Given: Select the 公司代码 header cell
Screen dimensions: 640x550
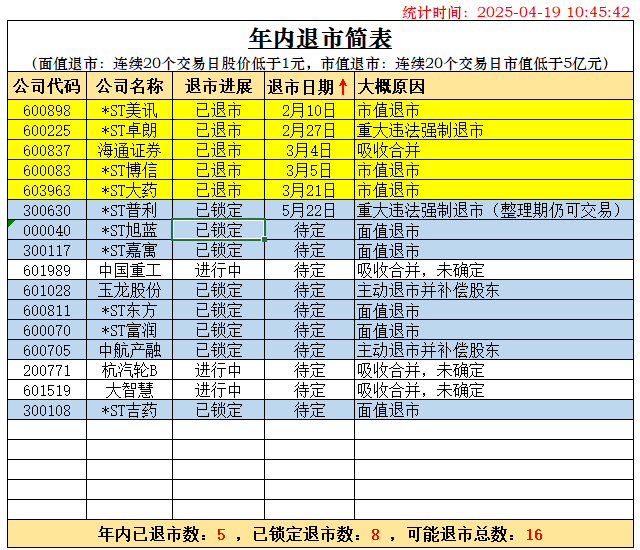Looking at the screenshot, I should tap(47, 86).
